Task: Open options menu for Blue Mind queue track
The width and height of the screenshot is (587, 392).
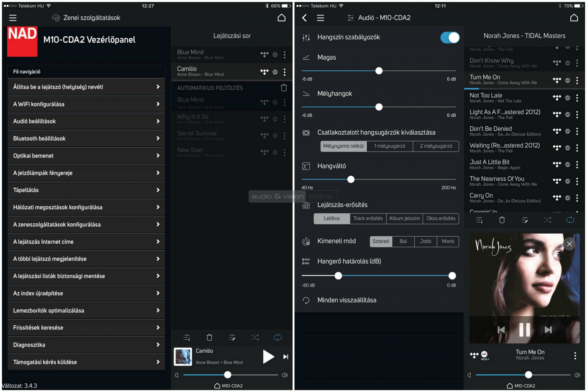Action: [x=284, y=55]
